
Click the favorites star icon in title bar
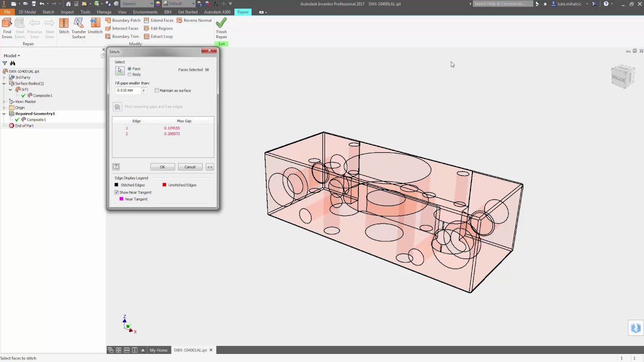click(x=545, y=4)
